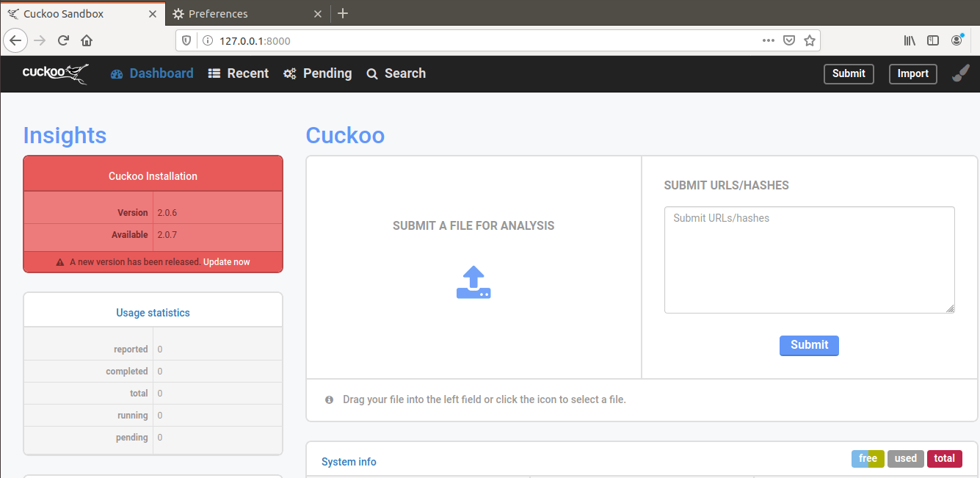980x478 pixels.
Task: Open a new browser tab
Action: tap(343, 13)
